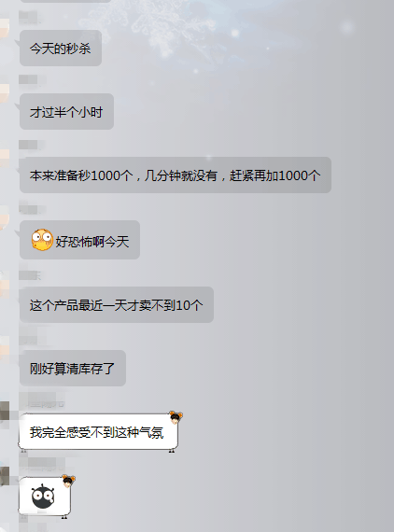Click the cartoon character decoration on '我完全感受不到这种气氛' bubble
Viewport: 394px width, 532px height.
coord(176,417)
